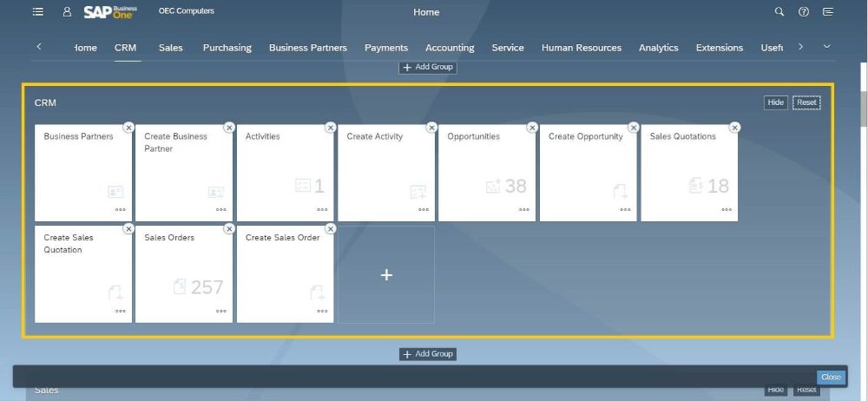868x401 pixels.
Task: Reset the CRM group
Action: [x=806, y=102]
